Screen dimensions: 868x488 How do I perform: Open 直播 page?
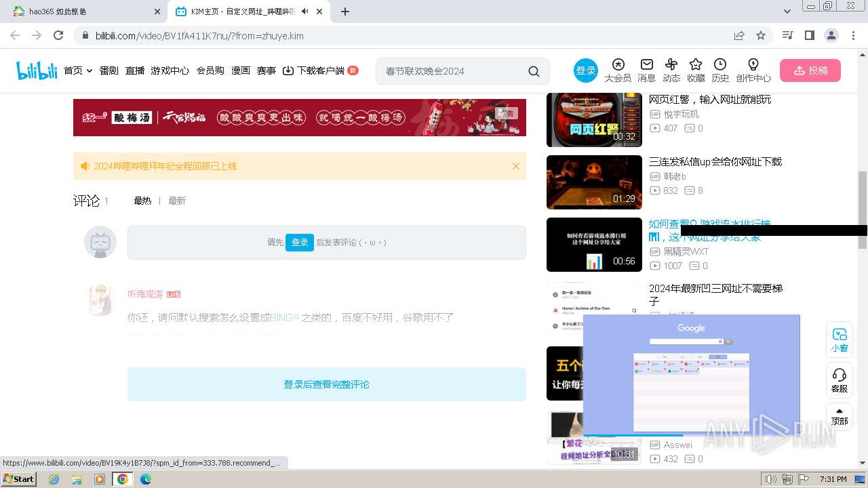pyautogui.click(x=135, y=70)
